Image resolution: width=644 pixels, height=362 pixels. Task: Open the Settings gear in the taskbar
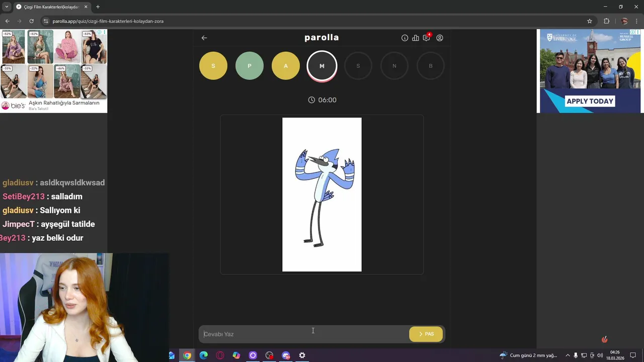(302, 355)
